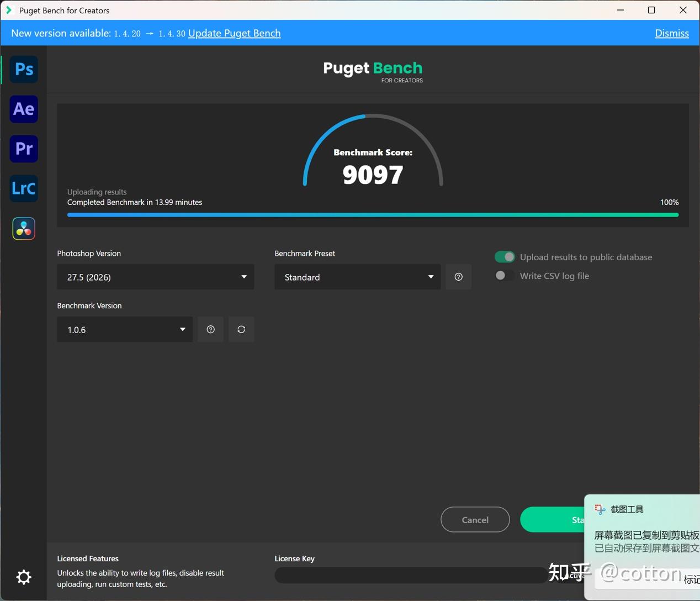
Task: Click the Puget Bench for Creators logo
Action: 373,71
